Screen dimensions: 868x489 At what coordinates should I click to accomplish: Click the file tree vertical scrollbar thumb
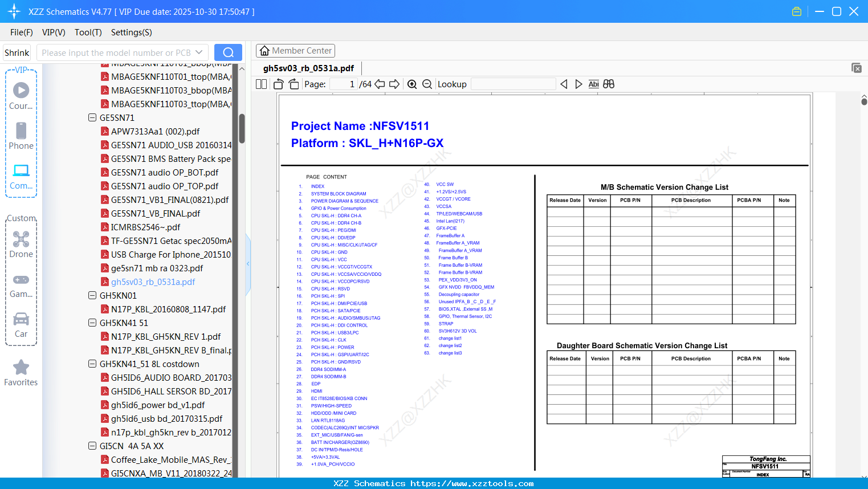(242, 128)
